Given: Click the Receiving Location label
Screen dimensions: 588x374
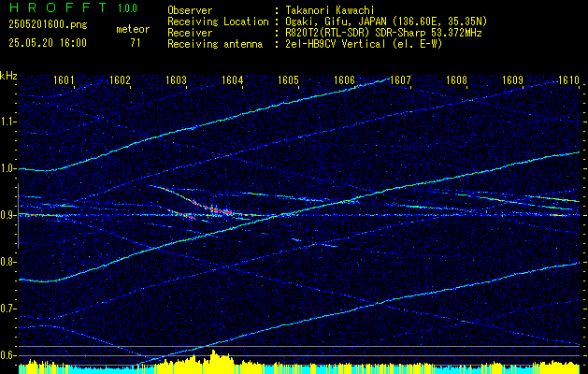Looking at the screenshot, I should [x=218, y=22].
